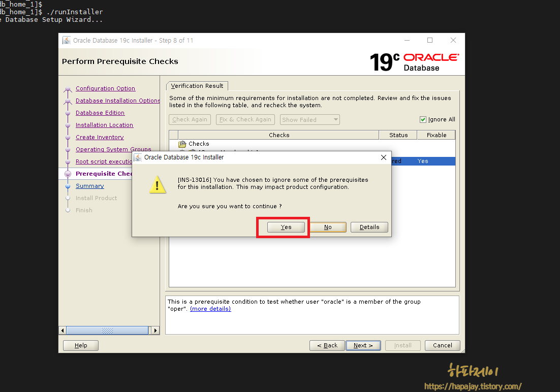
Task: Open the Show Failed dropdown
Action: 309,120
